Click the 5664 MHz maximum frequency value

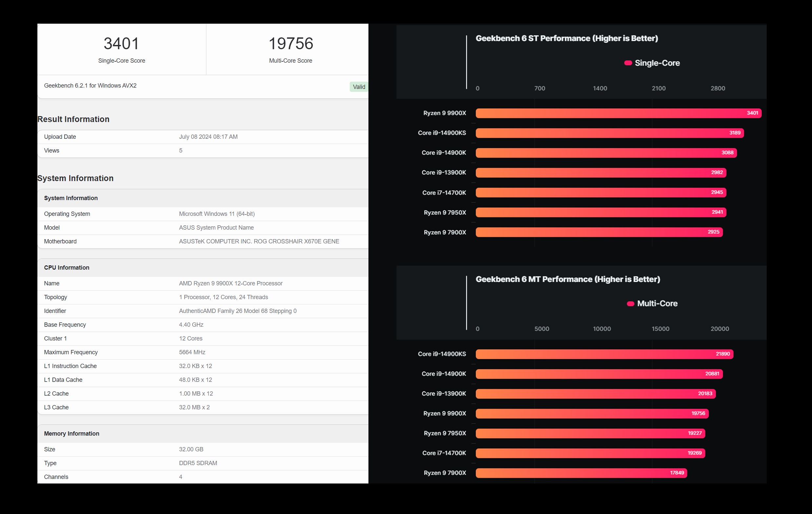(x=192, y=352)
